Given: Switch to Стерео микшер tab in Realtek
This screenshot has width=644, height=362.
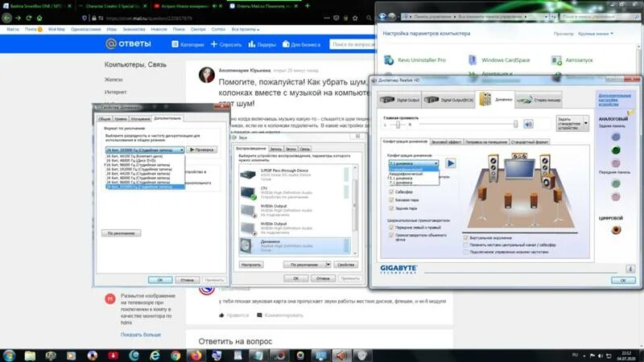Looking at the screenshot, I should pos(539,100).
